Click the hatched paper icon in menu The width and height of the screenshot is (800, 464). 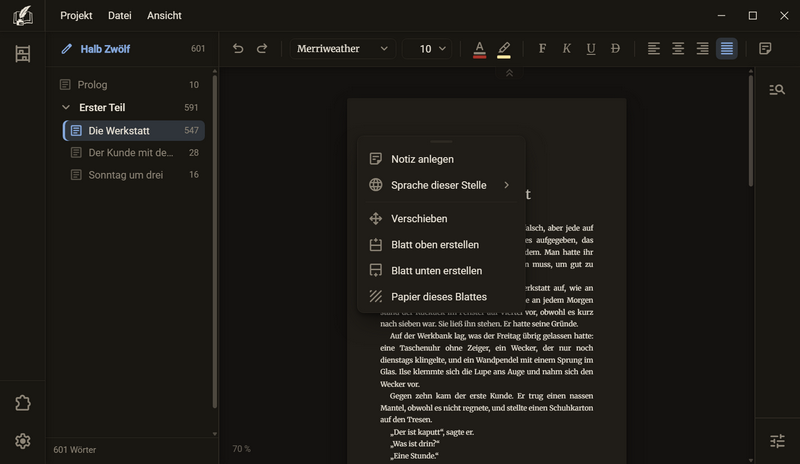pyautogui.click(x=376, y=297)
